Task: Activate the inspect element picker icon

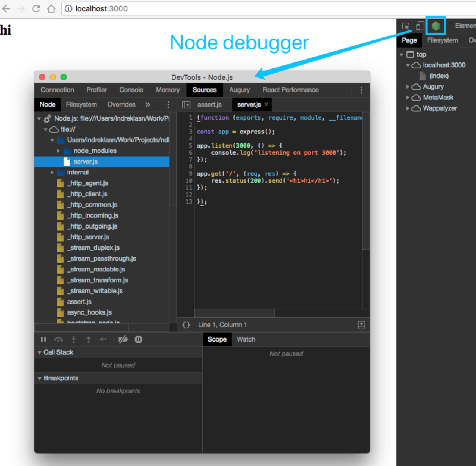Action: tap(406, 26)
